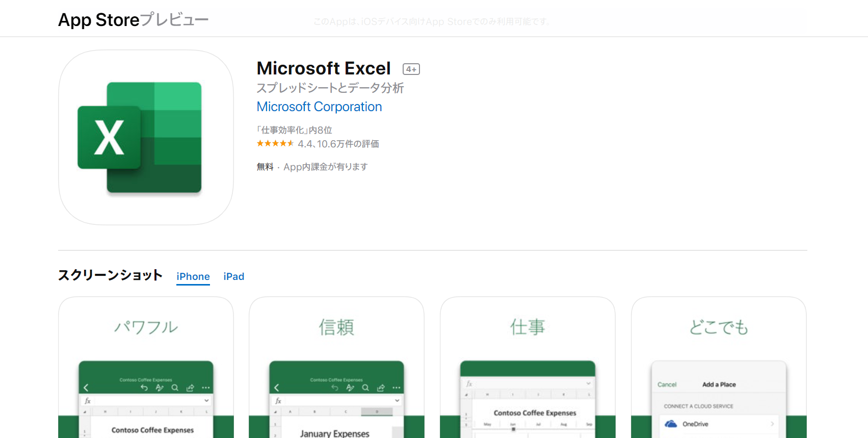Click the 4+ age rating badge
This screenshot has width=868, height=438.
click(411, 69)
